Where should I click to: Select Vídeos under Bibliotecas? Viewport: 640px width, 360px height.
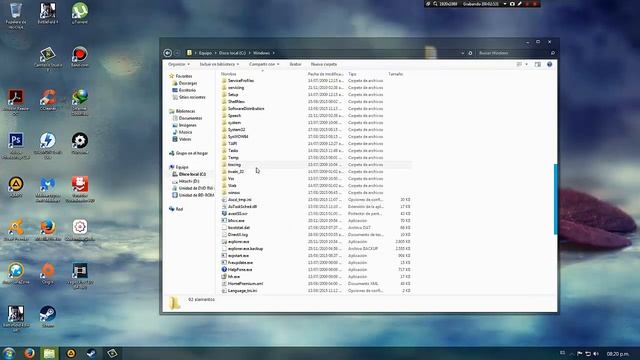185,139
